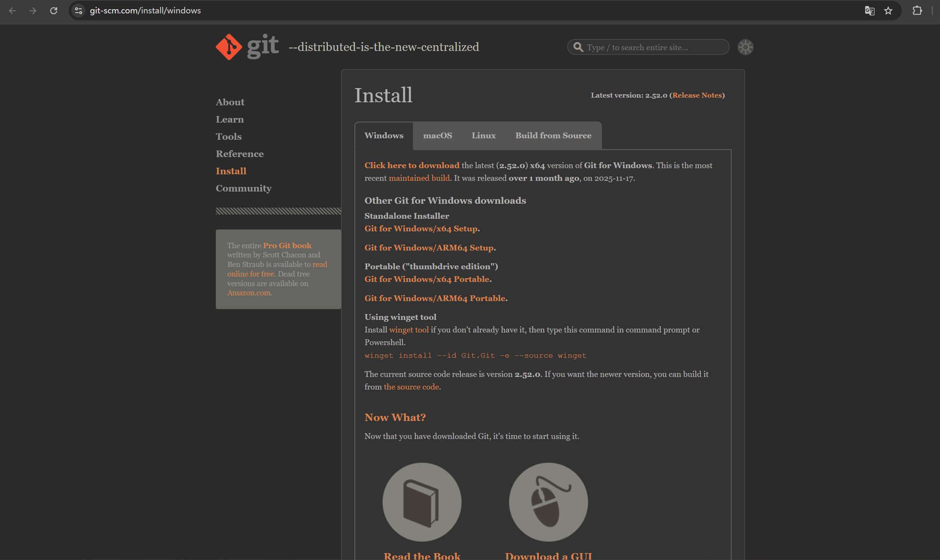Download Git for Windows/x64 Setup
Viewport: 940px width, 560px height.
tap(421, 229)
